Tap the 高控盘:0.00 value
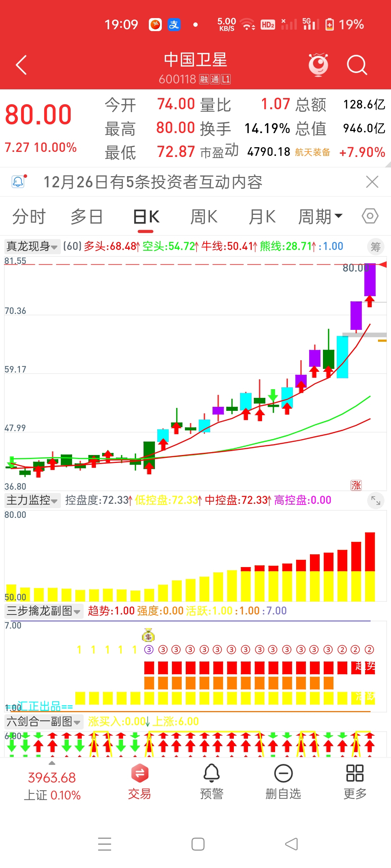The image size is (391, 868). click(303, 500)
